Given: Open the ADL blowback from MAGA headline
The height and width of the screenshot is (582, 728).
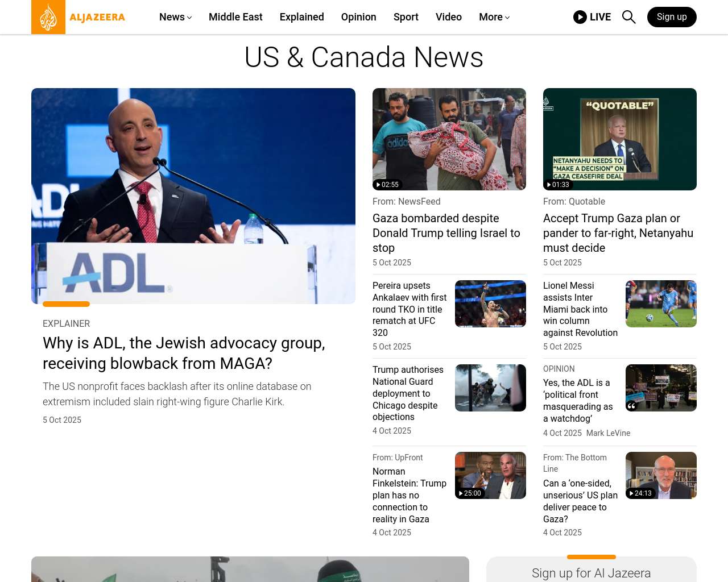Looking at the screenshot, I should [x=184, y=353].
